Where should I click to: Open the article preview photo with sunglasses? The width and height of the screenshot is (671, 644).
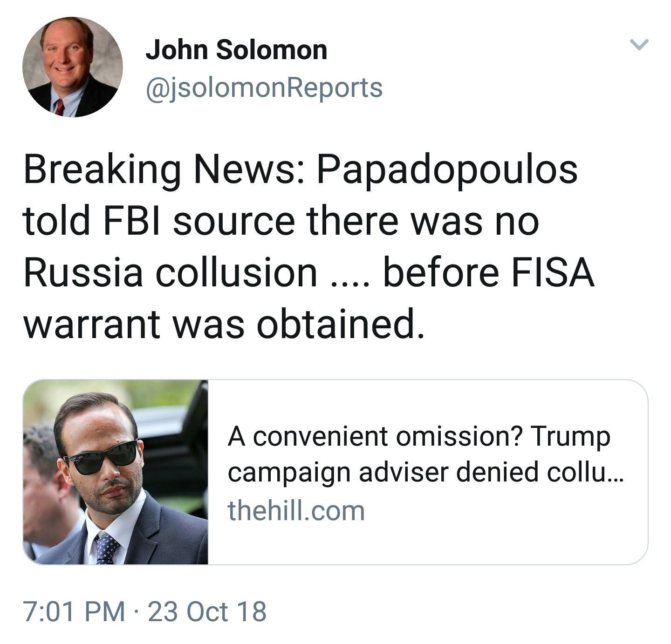pyautogui.click(x=116, y=472)
